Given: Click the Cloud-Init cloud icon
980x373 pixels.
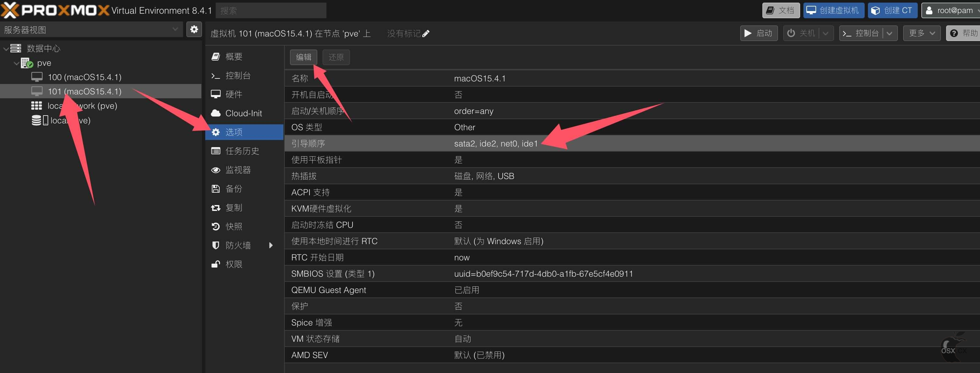Looking at the screenshot, I should pos(216,113).
